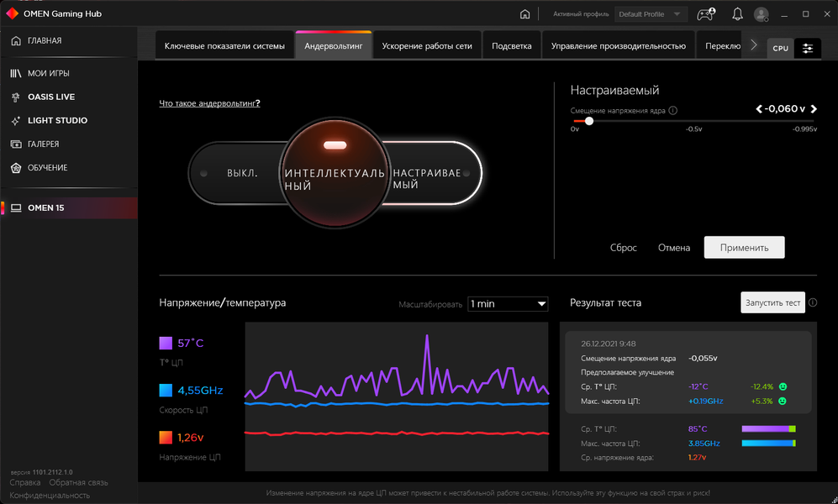Screen dimensions: 838x504
Task: Open МОИ ИГРЫ in the sidebar
Action: [x=68, y=73]
